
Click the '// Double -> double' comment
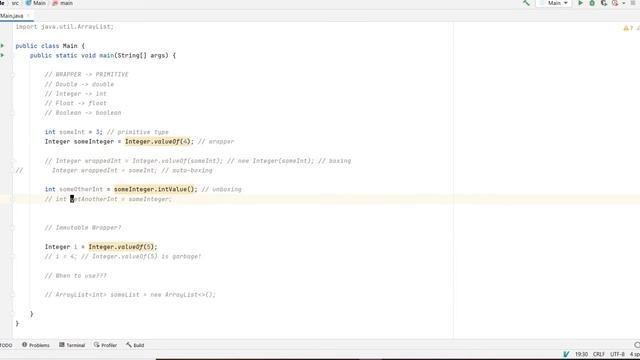tap(79, 84)
